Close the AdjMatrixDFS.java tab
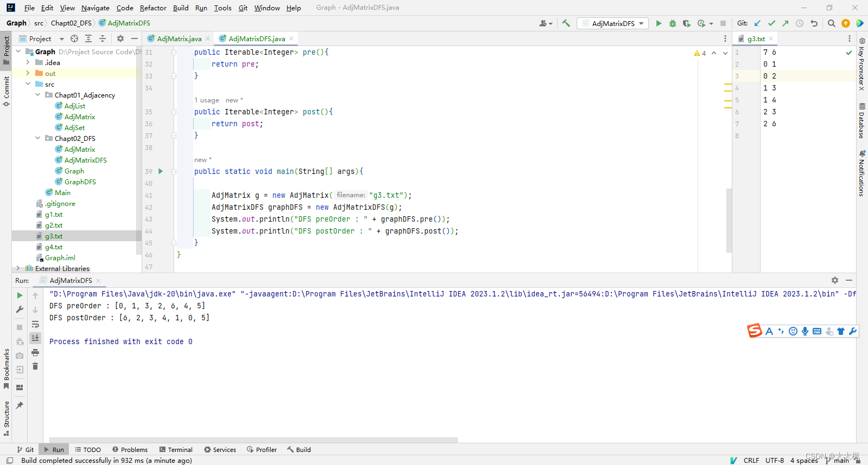The height and width of the screenshot is (465, 868). 291,38
